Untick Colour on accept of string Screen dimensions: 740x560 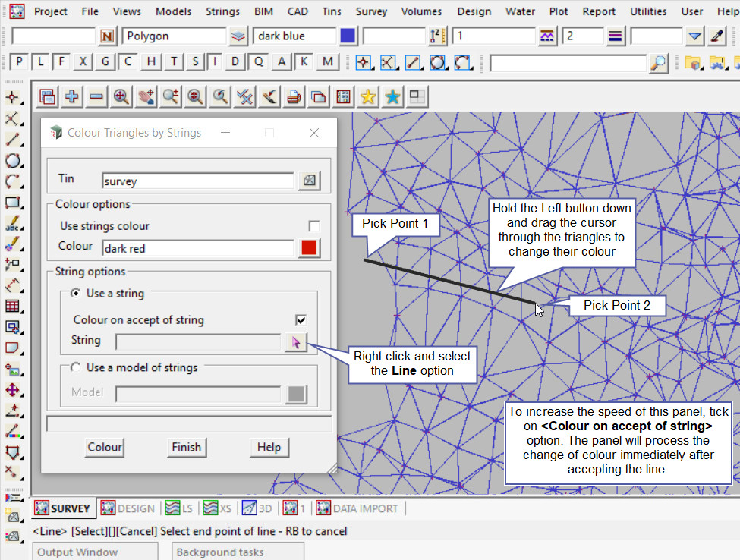coord(301,320)
